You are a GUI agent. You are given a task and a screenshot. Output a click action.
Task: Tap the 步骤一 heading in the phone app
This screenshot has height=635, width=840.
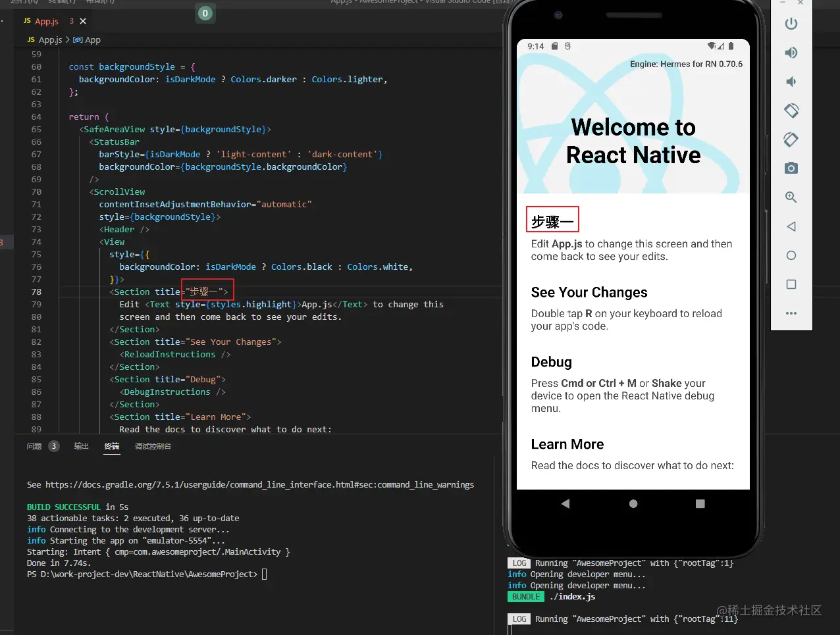(x=552, y=222)
